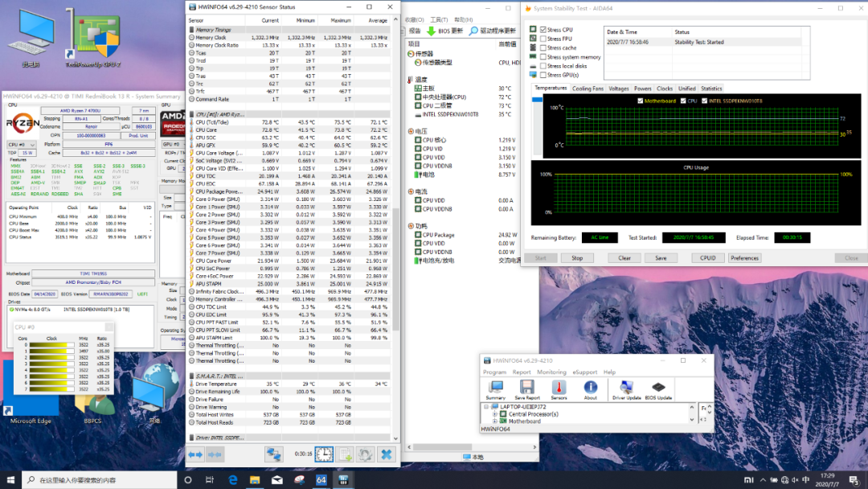Open Microsoft Edge from the taskbar
This screenshot has width=868, height=489.
pyautogui.click(x=233, y=479)
